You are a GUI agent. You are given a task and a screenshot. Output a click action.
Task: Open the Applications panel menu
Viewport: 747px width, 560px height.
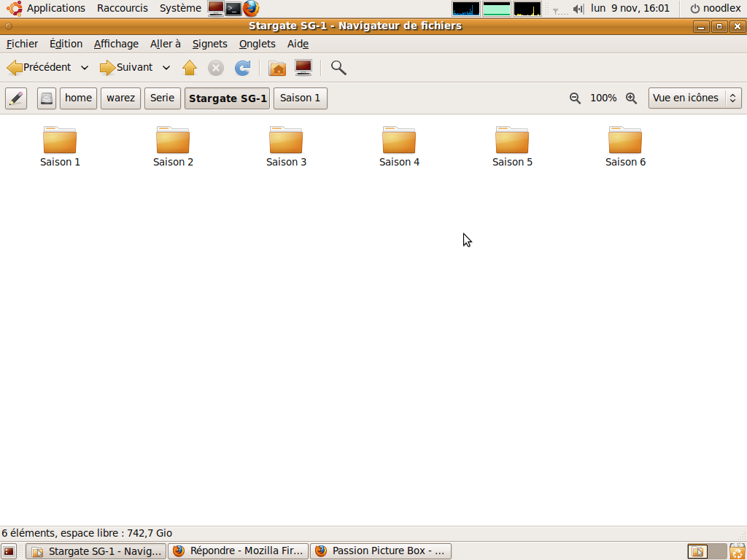46,8
